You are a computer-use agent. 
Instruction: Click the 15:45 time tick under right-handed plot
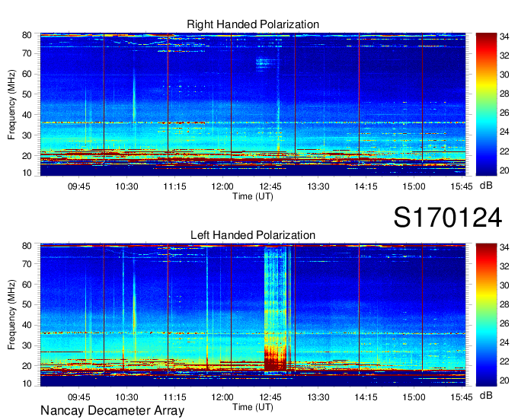[462, 186]
